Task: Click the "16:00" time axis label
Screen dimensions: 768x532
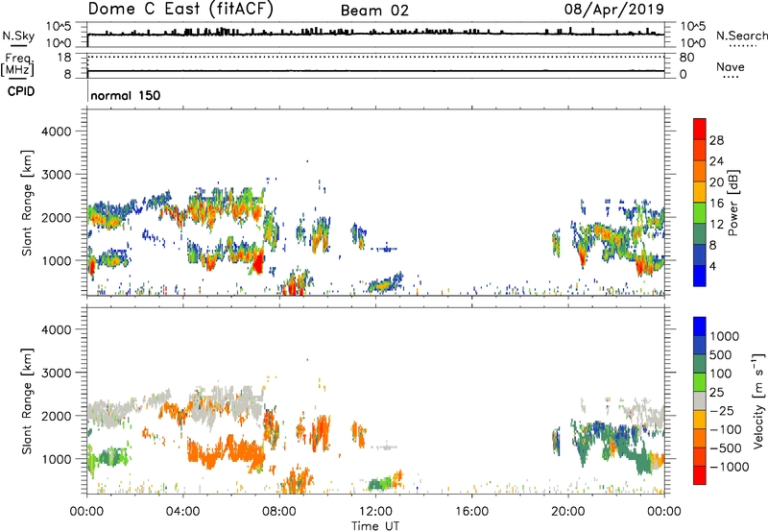Action: coord(471,512)
